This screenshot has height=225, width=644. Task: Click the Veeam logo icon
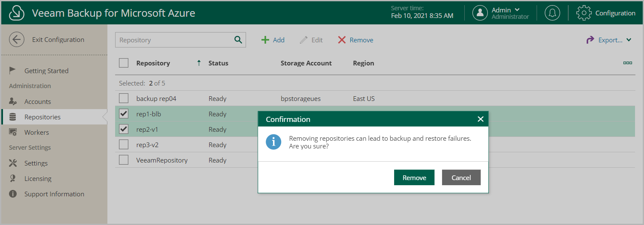tap(17, 13)
